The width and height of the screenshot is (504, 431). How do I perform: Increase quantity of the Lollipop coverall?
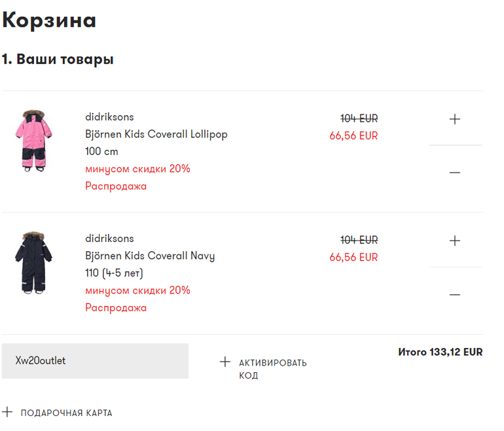click(x=455, y=119)
